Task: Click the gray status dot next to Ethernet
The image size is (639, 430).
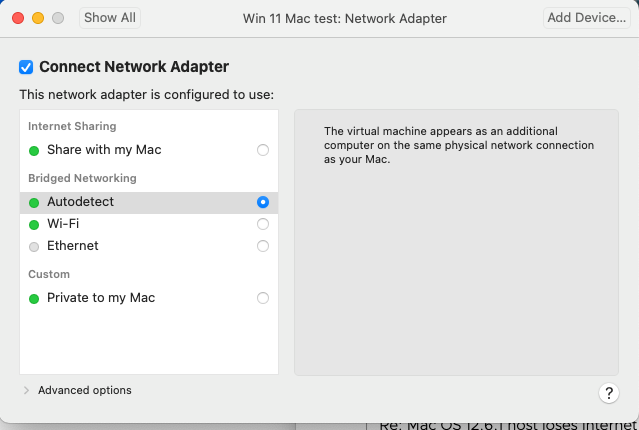Action: 34,247
